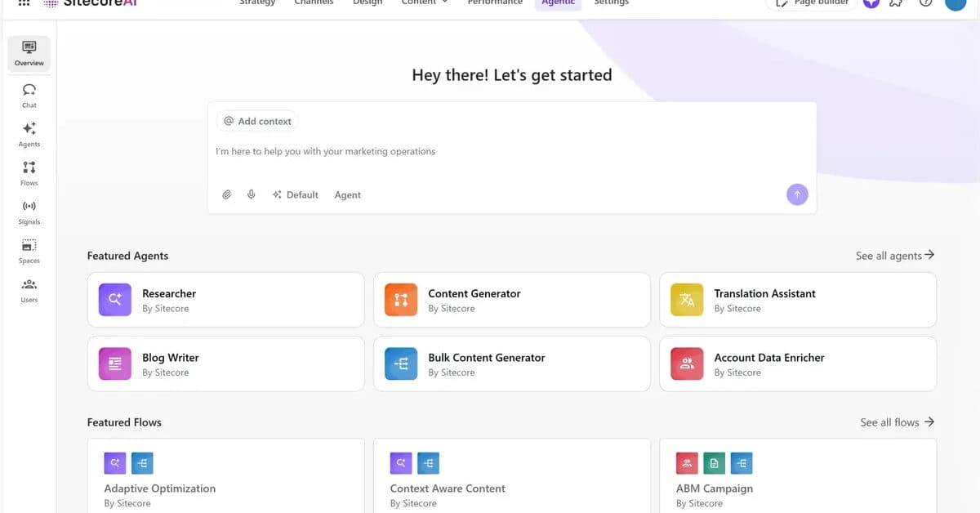Screen dimensions: 980x513
Task: Open the Page builder button
Action: click(810, 3)
